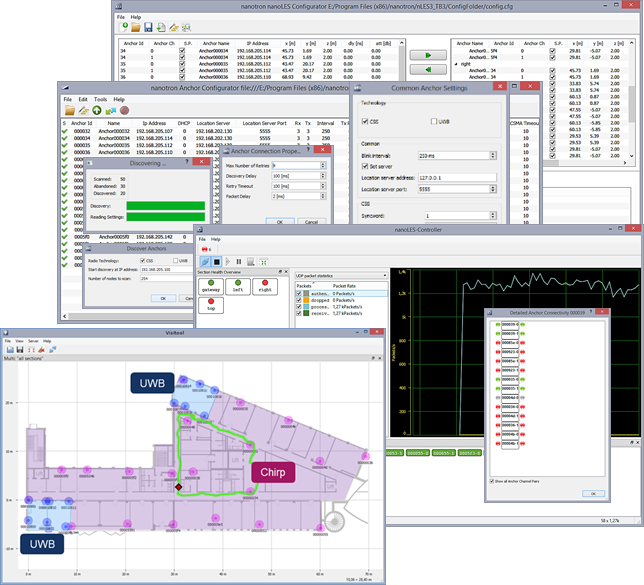Click the pencil edit icon in Anchor Configurator

(x=83, y=110)
